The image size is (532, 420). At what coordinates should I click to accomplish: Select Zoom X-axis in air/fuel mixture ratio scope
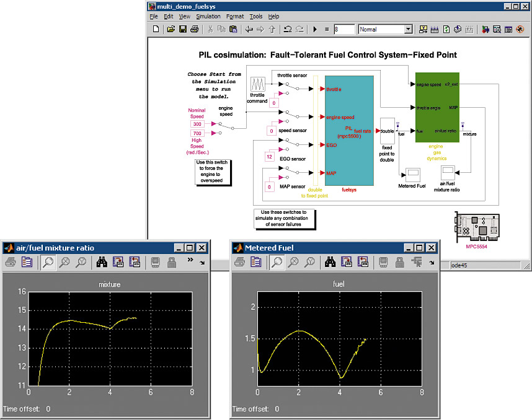[64, 263]
